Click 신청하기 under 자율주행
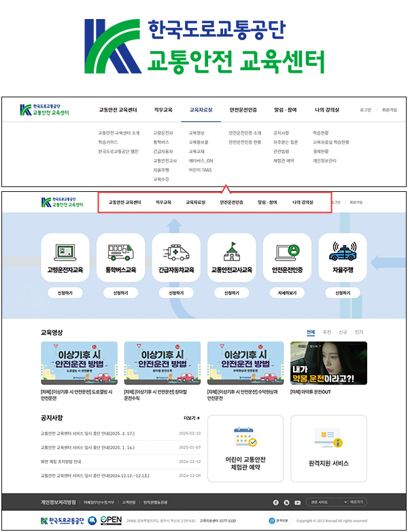This screenshot has width=408, height=532. coord(343,293)
